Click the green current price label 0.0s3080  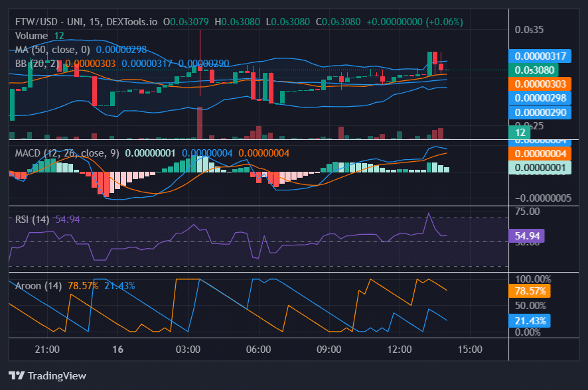(x=534, y=70)
